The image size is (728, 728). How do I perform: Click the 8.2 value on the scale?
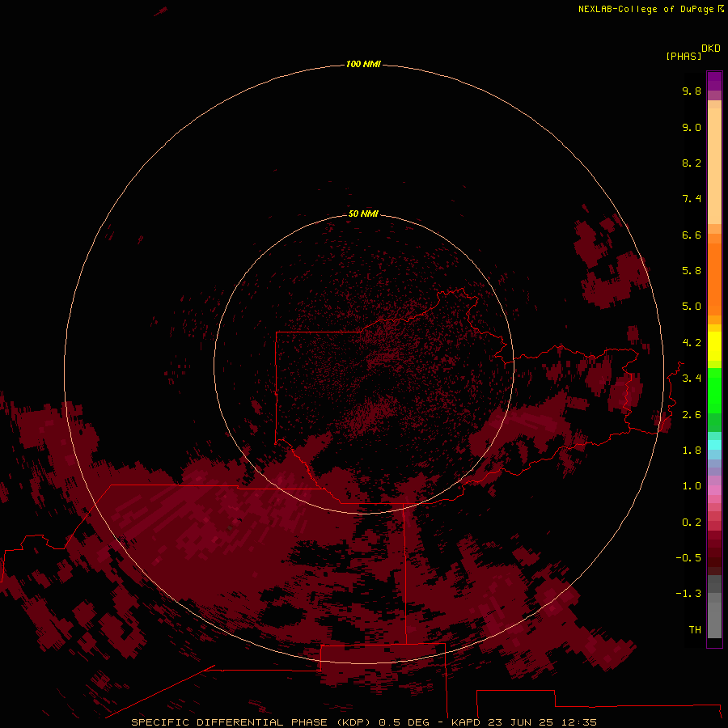pyautogui.click(x=692, y=163)
